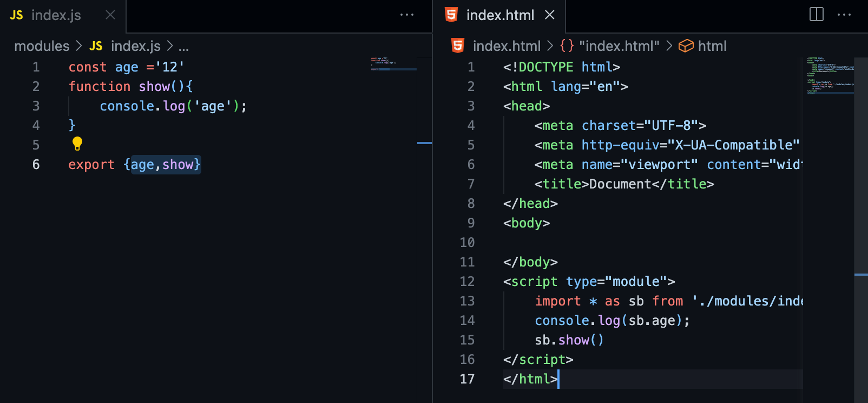Click the charset="UTF-8" attribute

click(640, 125)
